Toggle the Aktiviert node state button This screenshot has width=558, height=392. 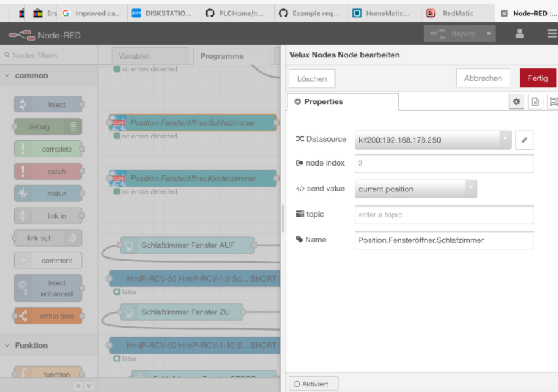pos(313,384)
